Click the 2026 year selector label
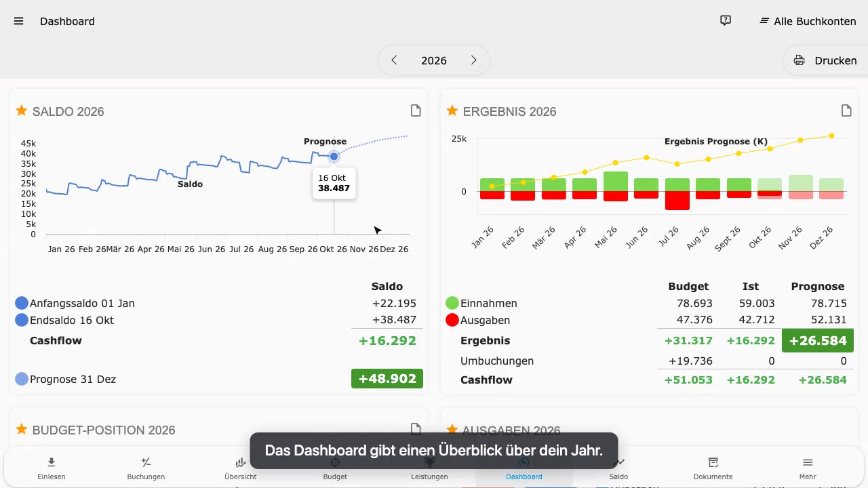 point(434,61)
